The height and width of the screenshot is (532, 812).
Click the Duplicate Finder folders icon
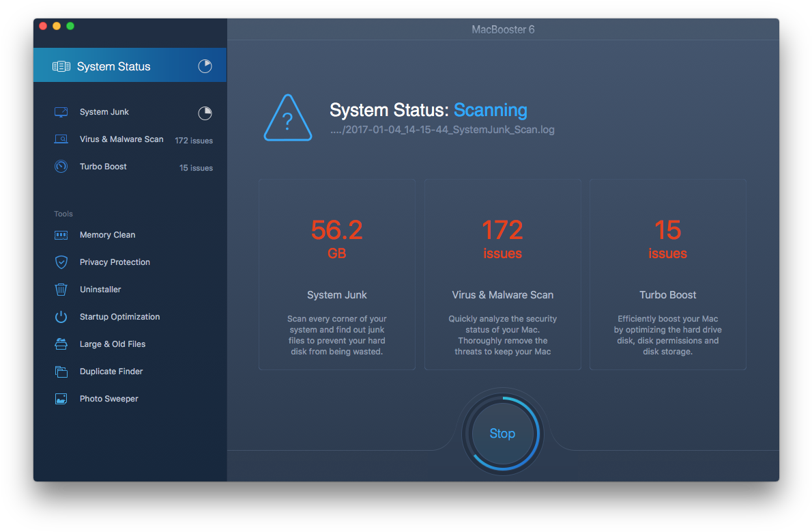pos(61,372)
